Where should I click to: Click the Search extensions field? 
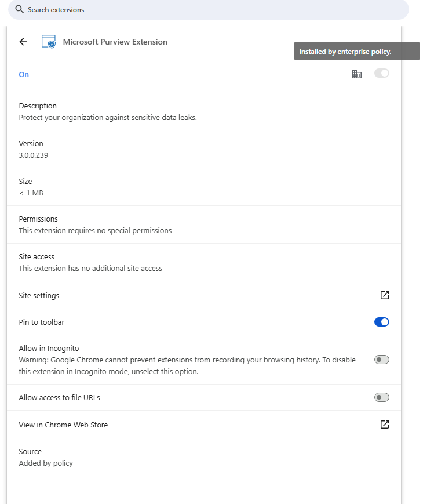tap(209, 10)
